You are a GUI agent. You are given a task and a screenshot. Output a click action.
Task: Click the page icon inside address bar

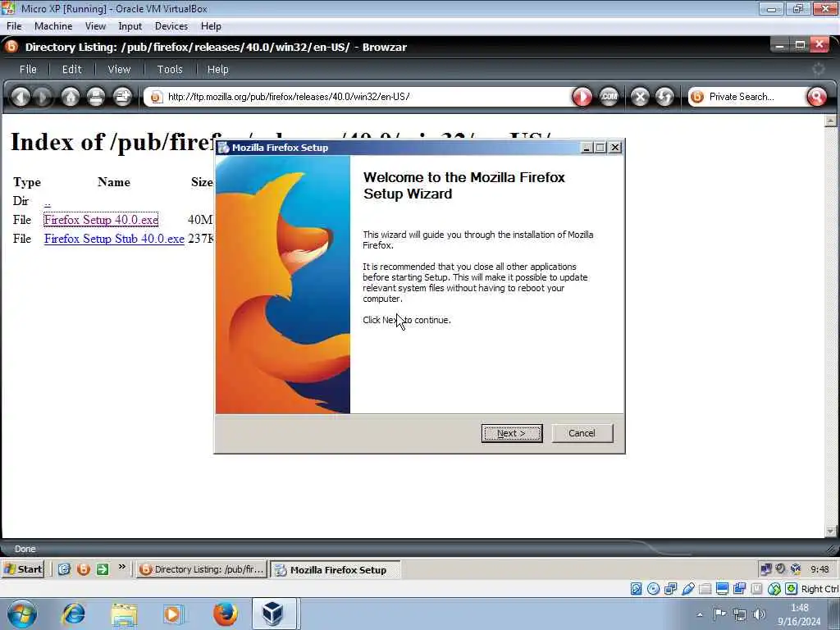pos(156,97)
